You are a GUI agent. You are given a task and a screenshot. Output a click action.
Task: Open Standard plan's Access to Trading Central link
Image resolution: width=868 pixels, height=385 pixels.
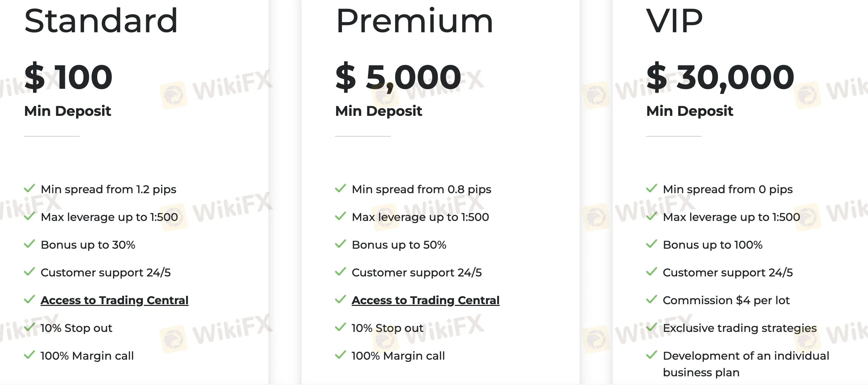click(x=115, y=300)
